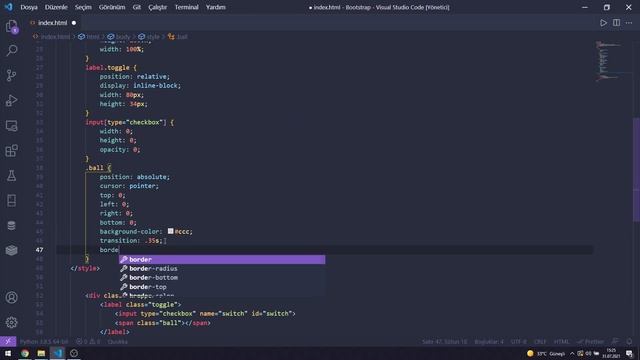This screenshot has width=640, height=360.
Task: Open the stacked layers view in activity bar
Action: click(11, 250)
